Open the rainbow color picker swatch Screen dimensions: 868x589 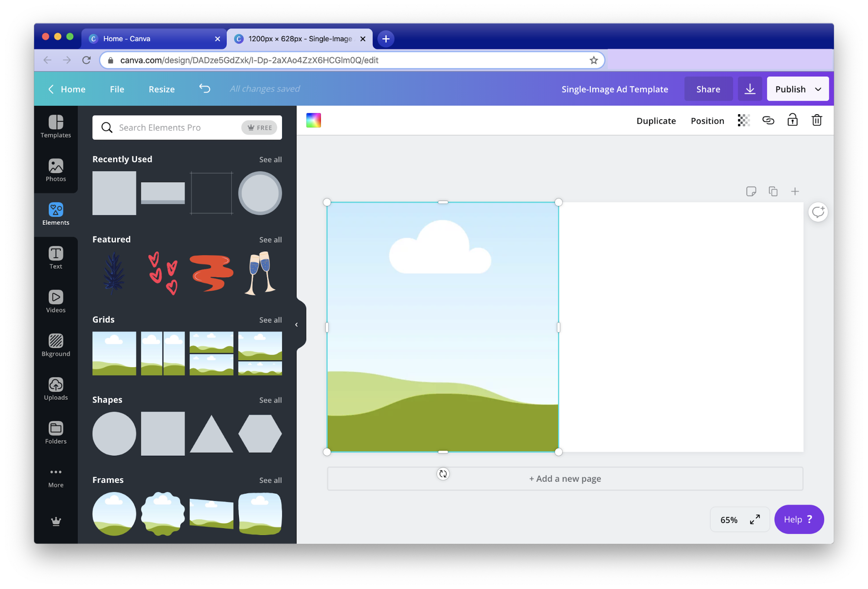313,120
